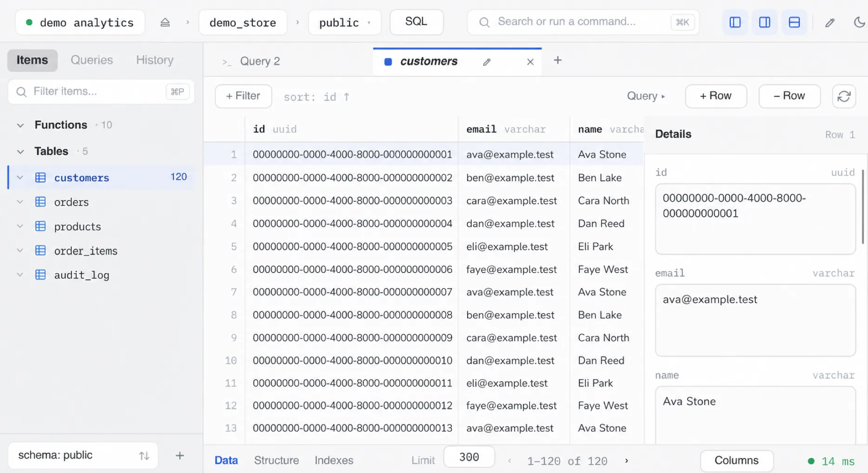Switch to the History tab
Screen dimensions: 868x473
155,60
